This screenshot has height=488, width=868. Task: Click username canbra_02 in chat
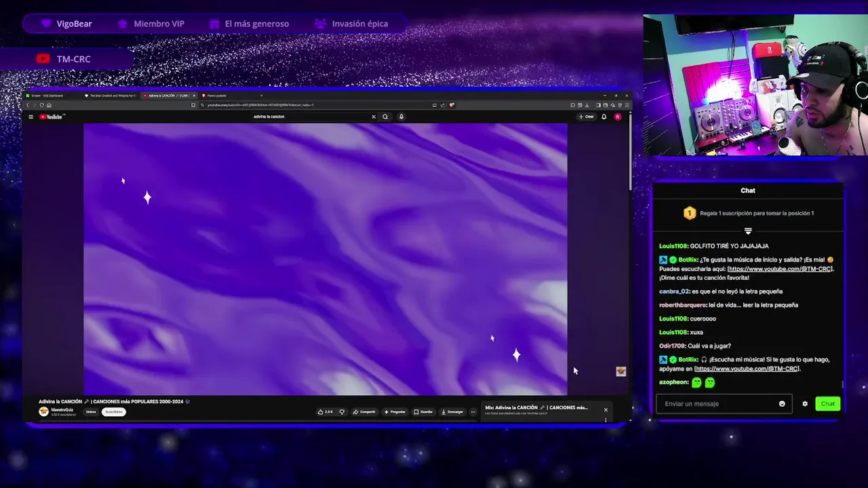pyautogui.click(x=674, y=291)
